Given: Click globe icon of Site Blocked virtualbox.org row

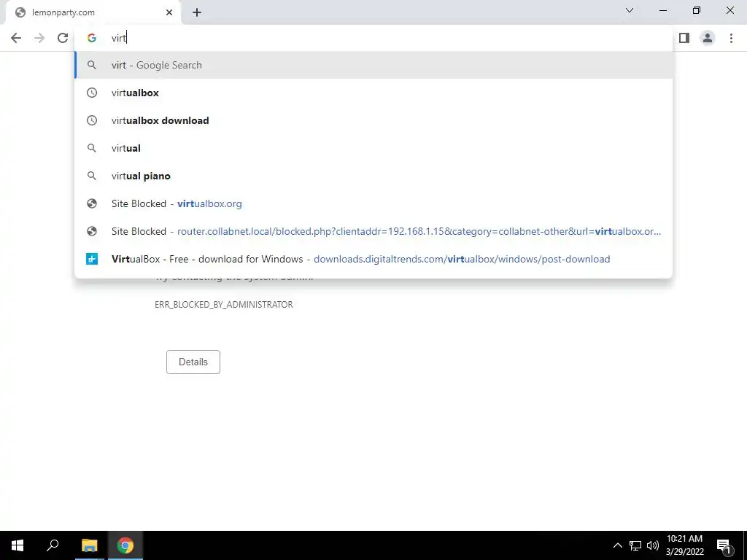Looking at the screenshot, I should [x=92, y=203].
